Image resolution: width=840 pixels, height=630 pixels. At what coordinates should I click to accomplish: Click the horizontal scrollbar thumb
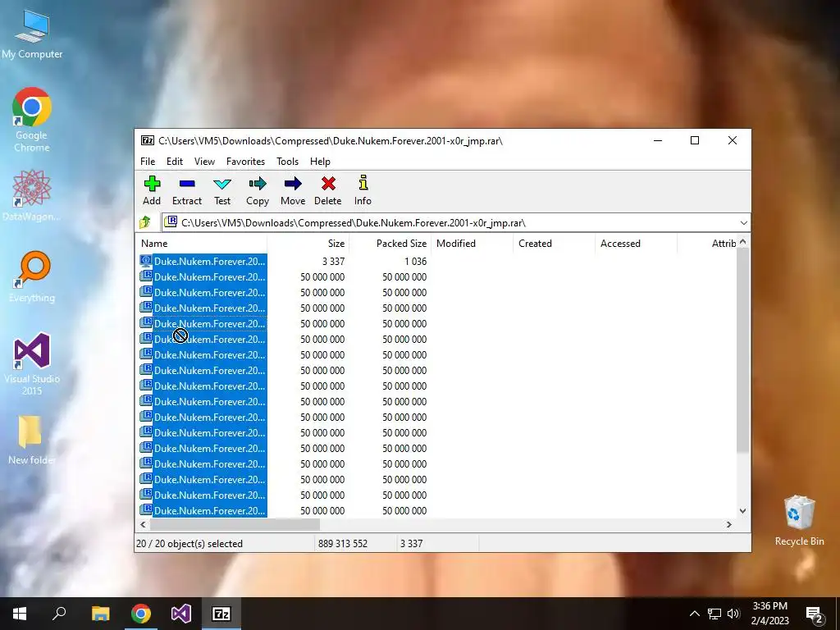[x=234, y=524]
